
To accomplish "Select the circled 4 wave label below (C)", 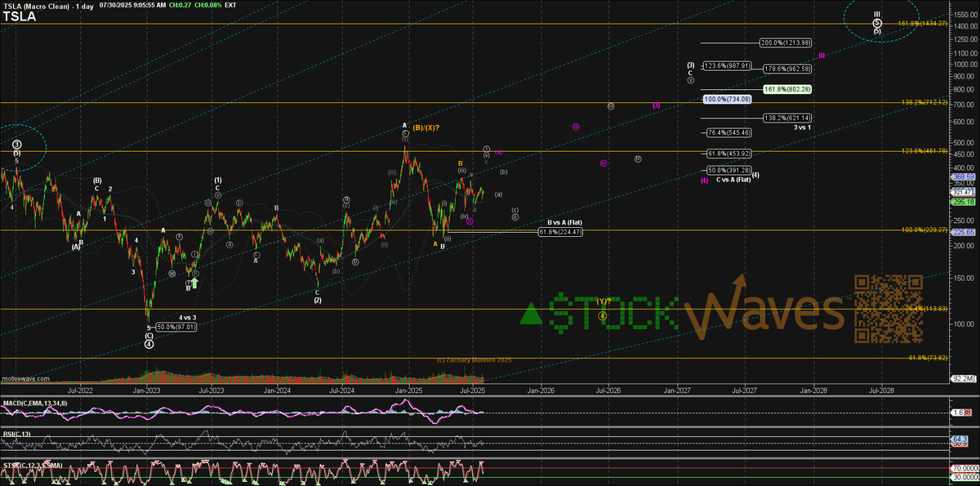I will (x=149, y=344).
